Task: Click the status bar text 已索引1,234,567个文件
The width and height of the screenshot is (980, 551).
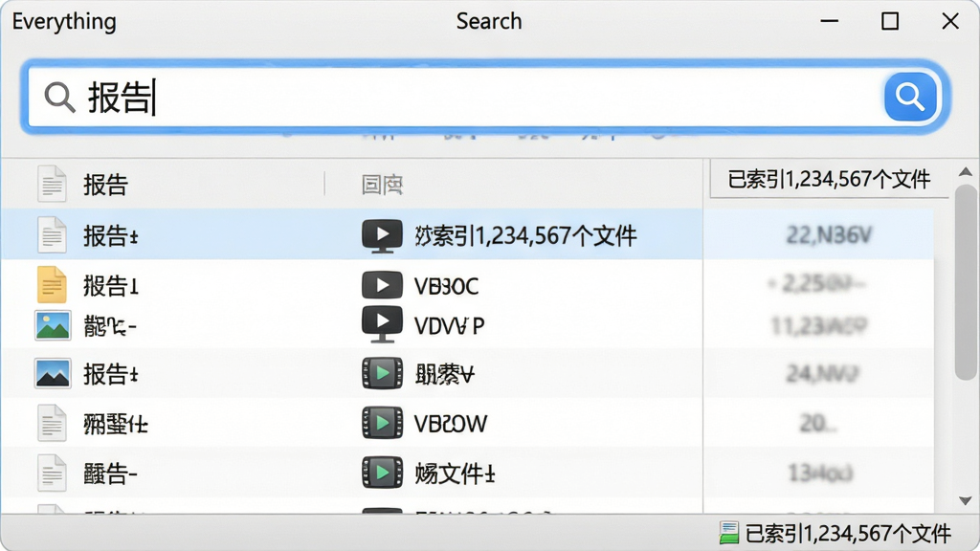Action: (x=848, y=534)
